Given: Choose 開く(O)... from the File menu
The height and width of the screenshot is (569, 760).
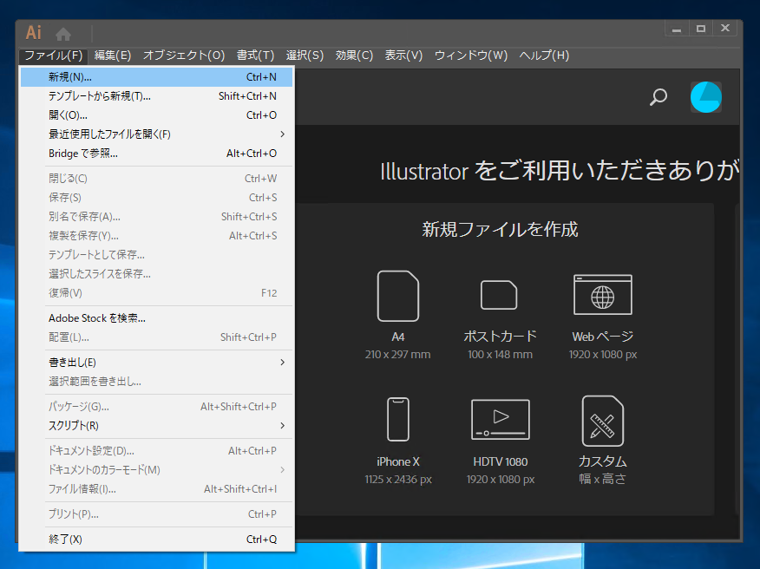Looking at the screenshot, I should pos(157,115).
